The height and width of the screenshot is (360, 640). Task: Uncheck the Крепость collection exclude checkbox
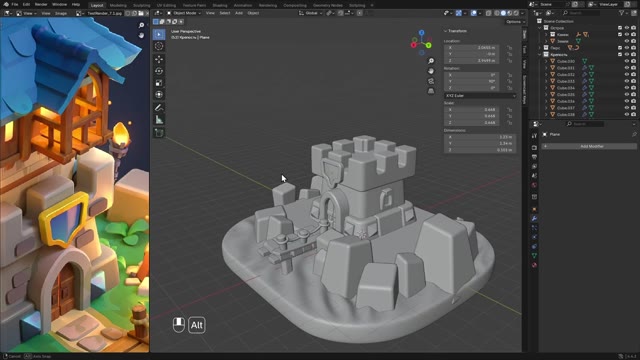click(x=620, y=54)
